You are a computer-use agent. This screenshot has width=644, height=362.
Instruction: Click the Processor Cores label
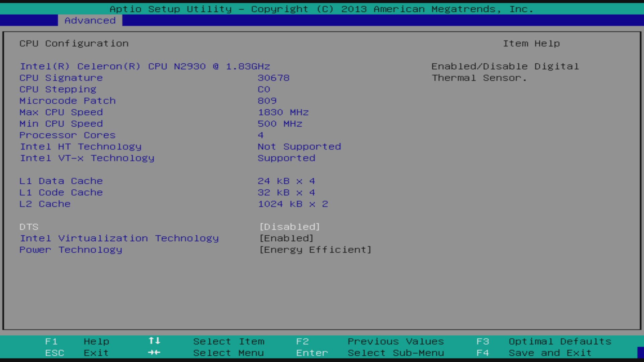[x=67, y=135]
